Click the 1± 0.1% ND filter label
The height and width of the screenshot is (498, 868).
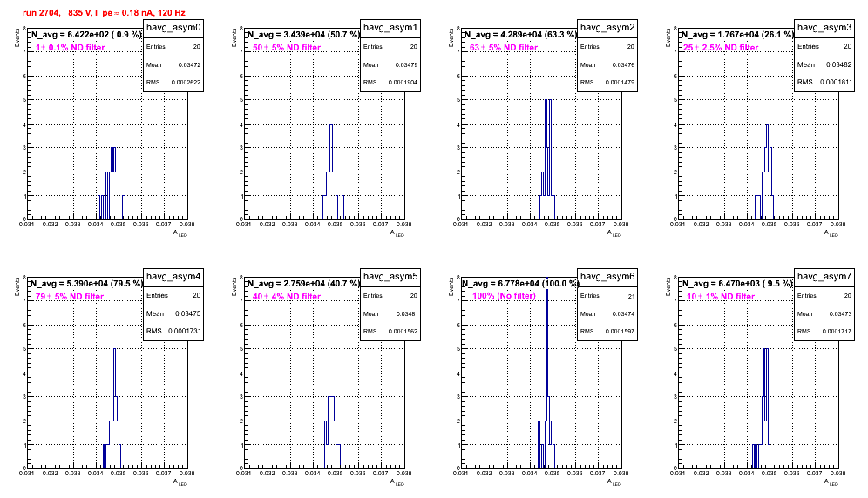coord(71,48)
